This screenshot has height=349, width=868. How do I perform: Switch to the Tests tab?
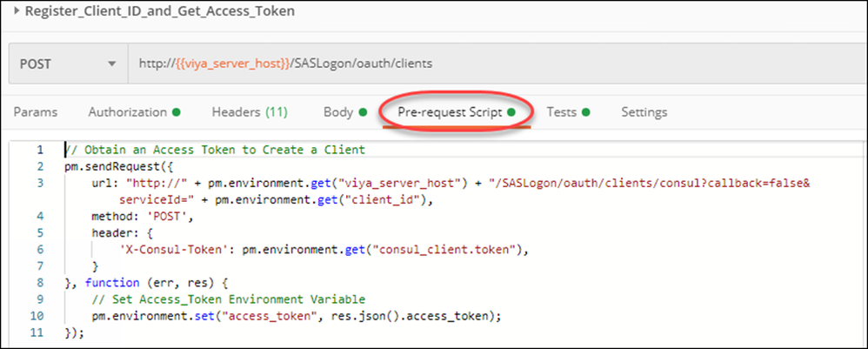(x=561, y=112)
